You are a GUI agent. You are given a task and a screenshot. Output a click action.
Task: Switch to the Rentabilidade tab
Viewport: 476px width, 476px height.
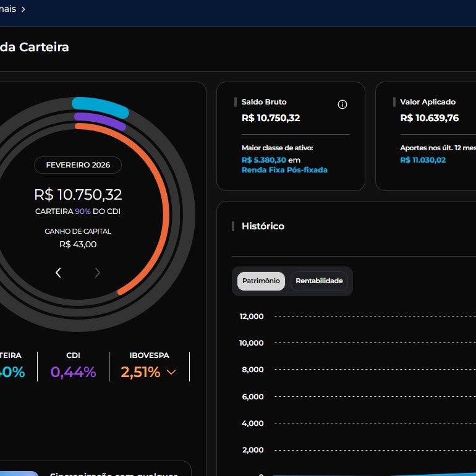[x=319, y=281]
